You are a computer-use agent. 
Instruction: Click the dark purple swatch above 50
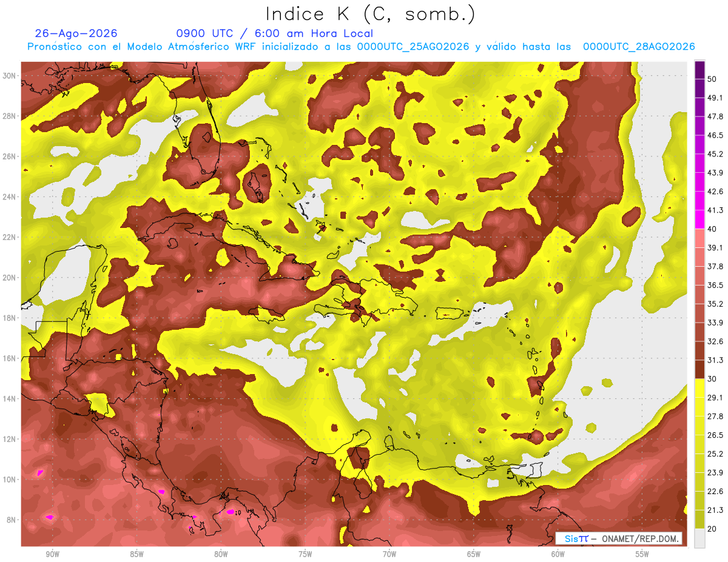pyautogui.click(x=700, y=70)
